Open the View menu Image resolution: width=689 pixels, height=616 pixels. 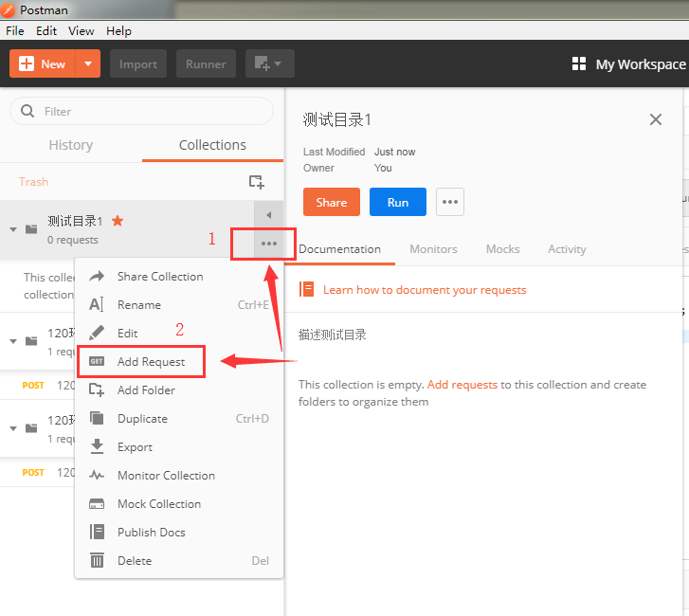point(81,30)
